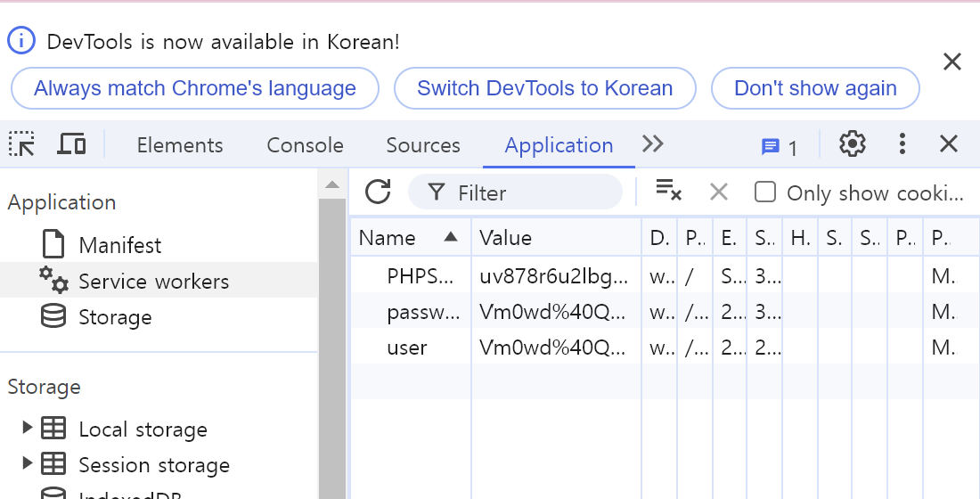The width and height of the screenshot is (980, 499).
Task: Expand the Local storage tree node
Action: tap(27, 428)
